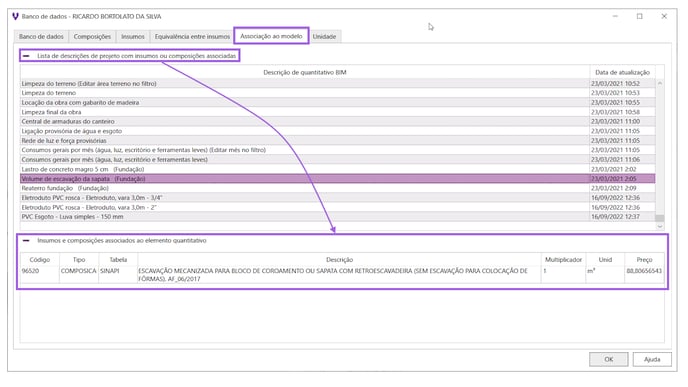
Task: Click the multiplier value 1 cell
Action: (563, 275)
